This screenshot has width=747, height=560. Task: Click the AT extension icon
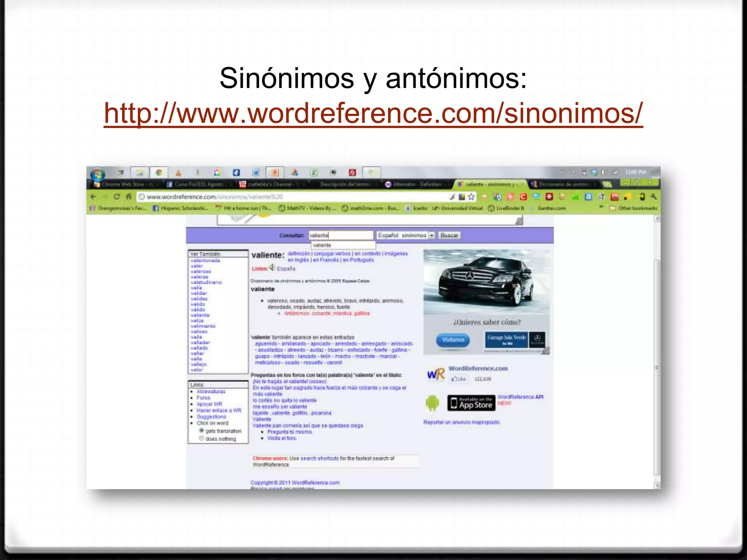601,197
